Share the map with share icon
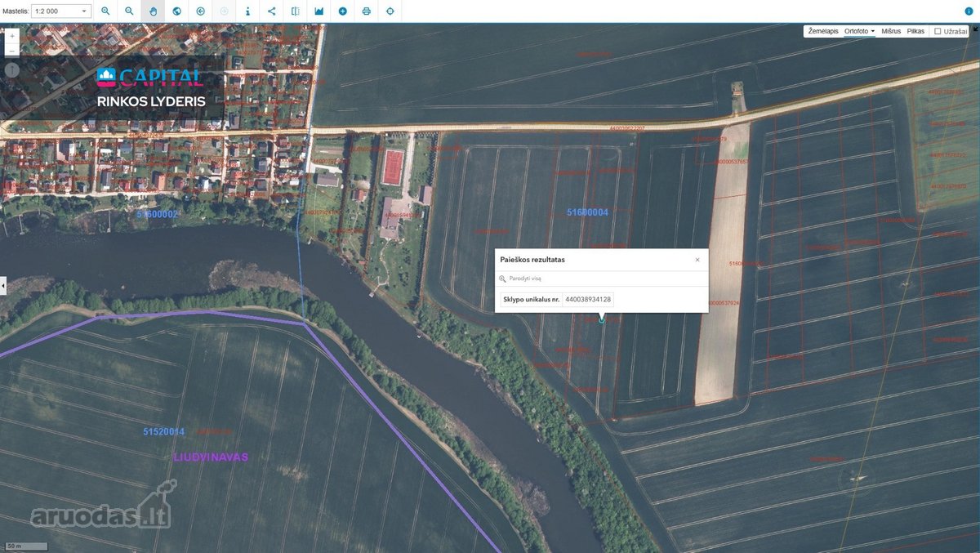 pyautogui.click(x=272, y=11)
